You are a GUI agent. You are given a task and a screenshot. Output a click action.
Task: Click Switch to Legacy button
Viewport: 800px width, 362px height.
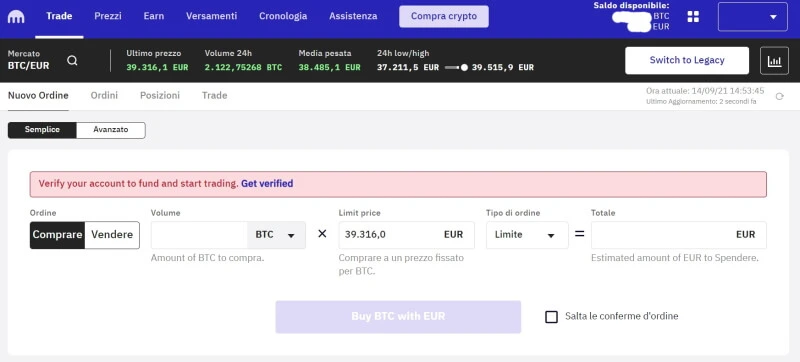pyautogui.click(x=687, y=61)
